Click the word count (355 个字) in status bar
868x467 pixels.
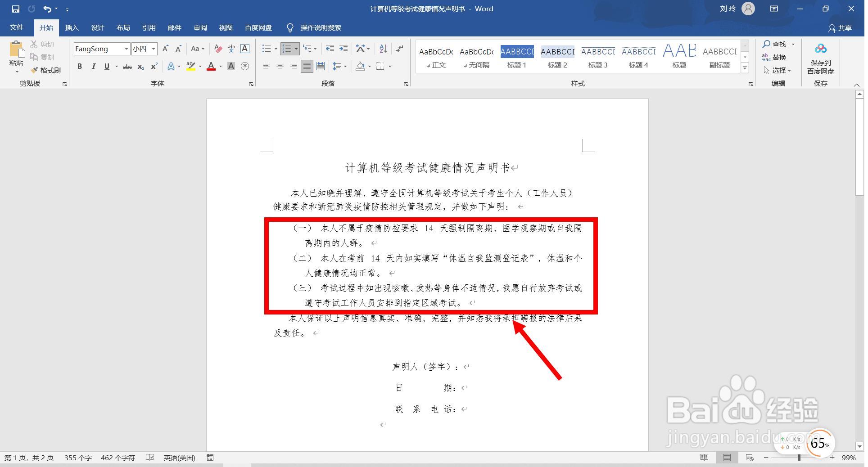[x=78, y=458]
